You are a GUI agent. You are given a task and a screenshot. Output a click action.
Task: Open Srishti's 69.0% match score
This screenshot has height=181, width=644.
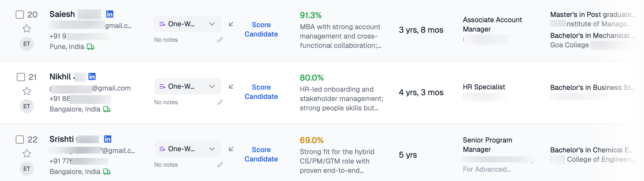pyautogui.click(x=312, y=140)
